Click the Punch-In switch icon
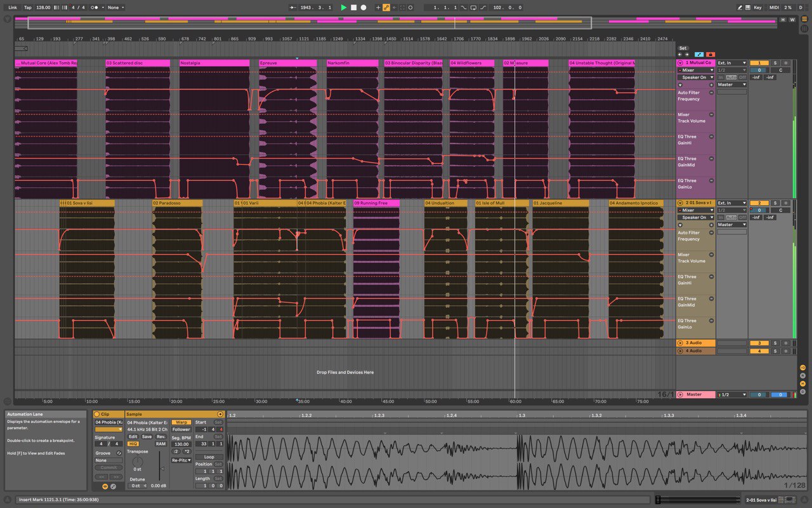Viewport: 812px width, 508px height. coord(463,8)
